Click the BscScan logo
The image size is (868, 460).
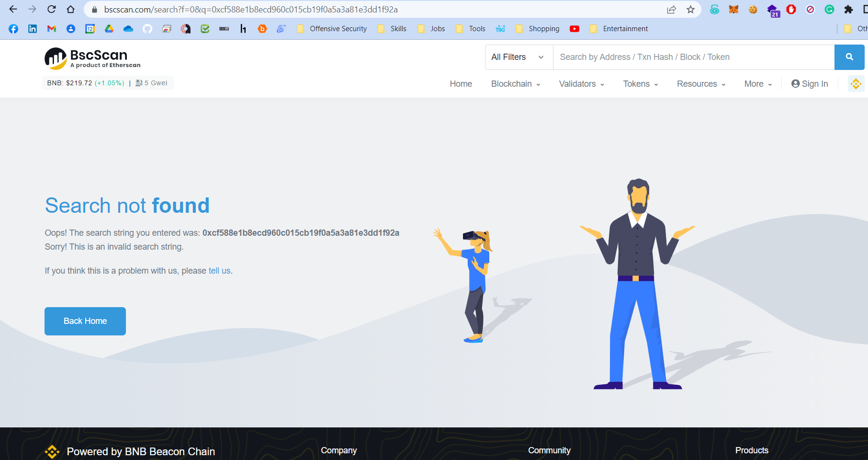(x=92, y=58)
